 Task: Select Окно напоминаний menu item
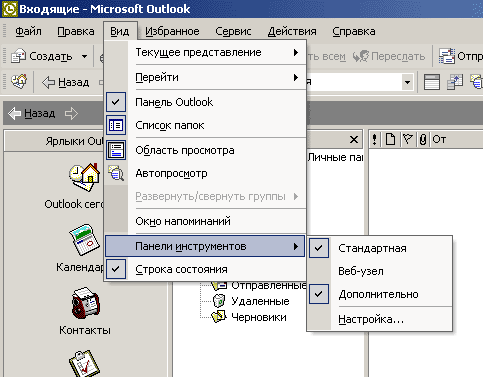click(205, 221)
